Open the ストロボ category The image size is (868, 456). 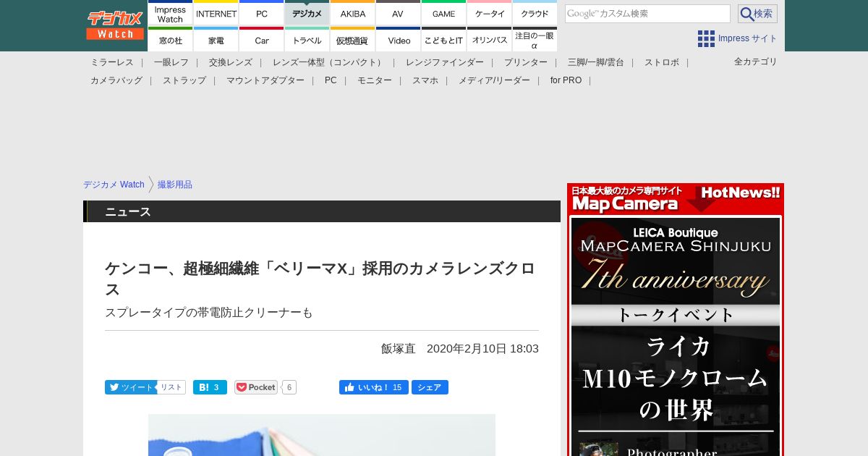[x=662, y=62]
